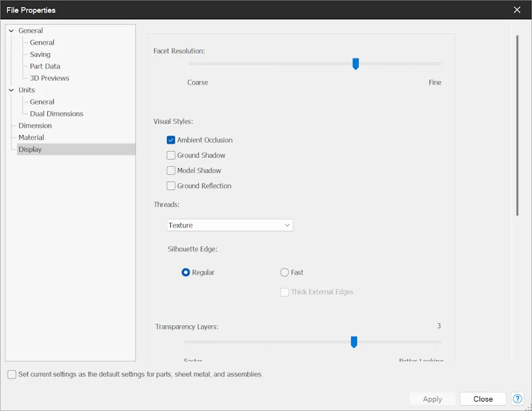The image size is (532, 411).
Task: Open the Dual Dimensions page
Action: 57,114
